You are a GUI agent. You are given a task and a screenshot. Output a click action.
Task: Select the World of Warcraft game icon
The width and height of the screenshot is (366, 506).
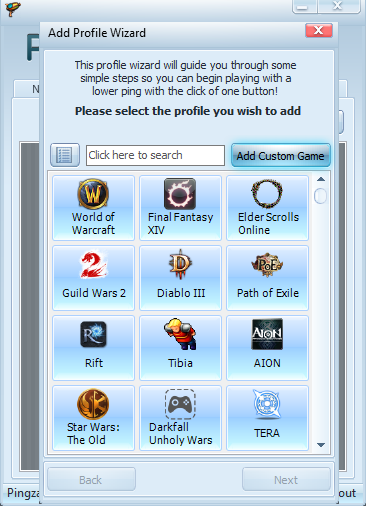click(x=93, y=194)
